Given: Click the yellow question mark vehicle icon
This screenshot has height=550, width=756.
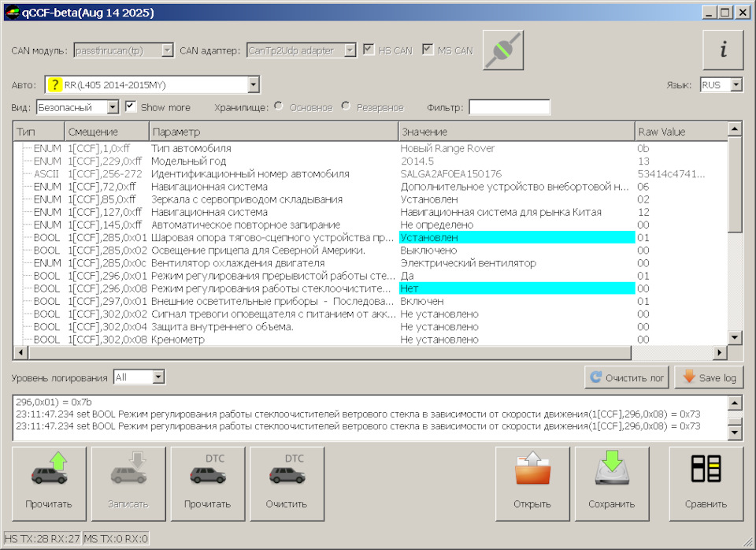Looking at the screenshot, I should click(x=54, y=85).
